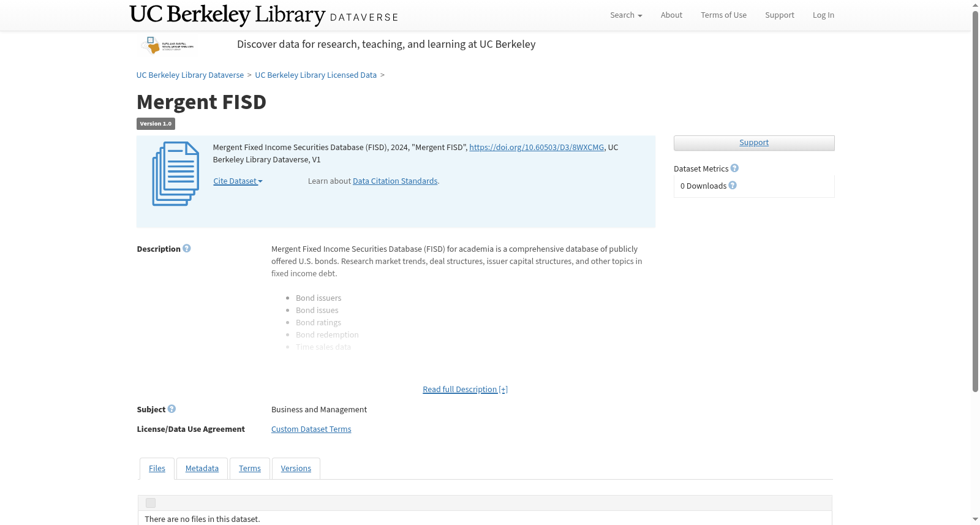Click the dataset documents icon
This screenshot has height=525, width=980.
click(176, 174)
